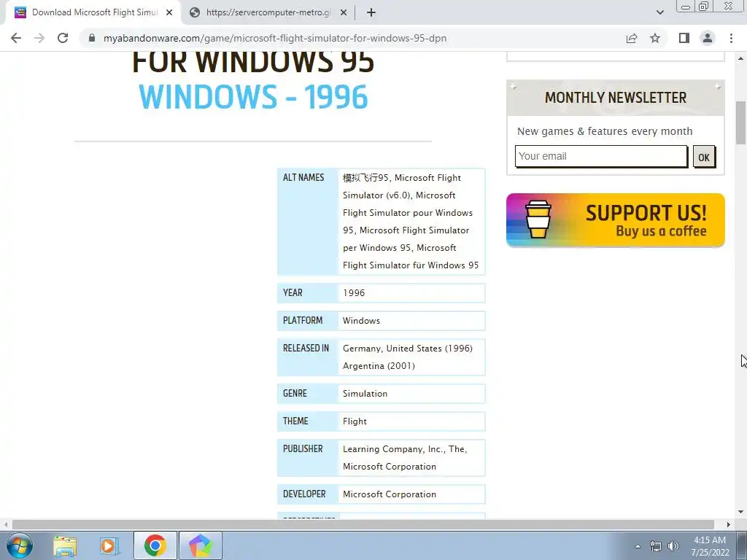Open the Windows platform link
The height and width of the screenshot is (560, 747).
tap(361, 321)
